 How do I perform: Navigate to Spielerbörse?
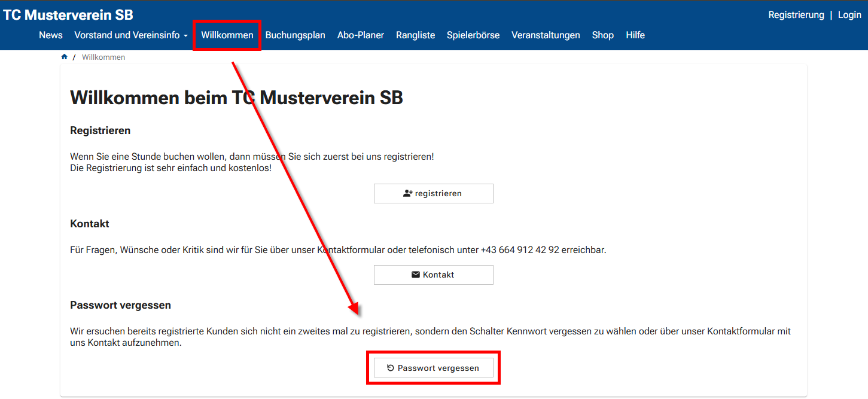pos(473,35)
